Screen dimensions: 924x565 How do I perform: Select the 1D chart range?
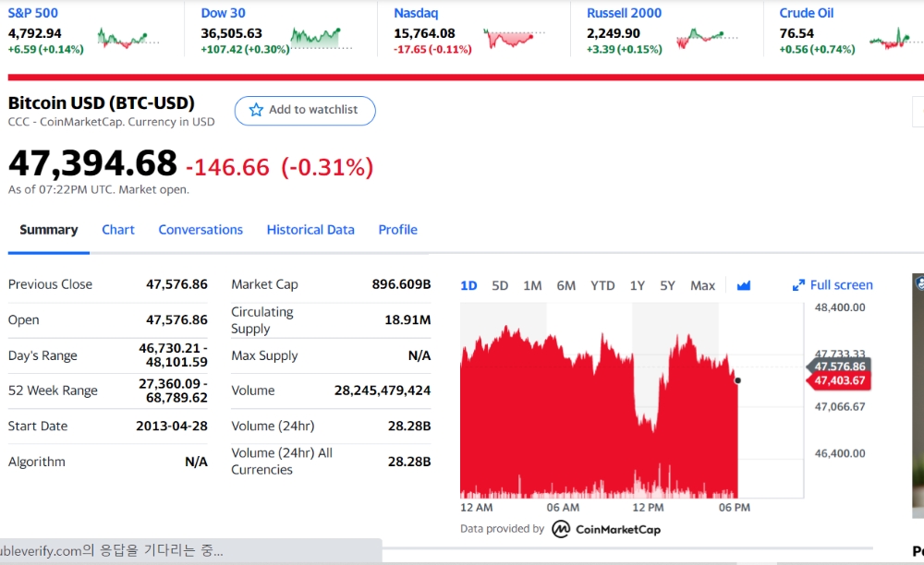[468, 286]
